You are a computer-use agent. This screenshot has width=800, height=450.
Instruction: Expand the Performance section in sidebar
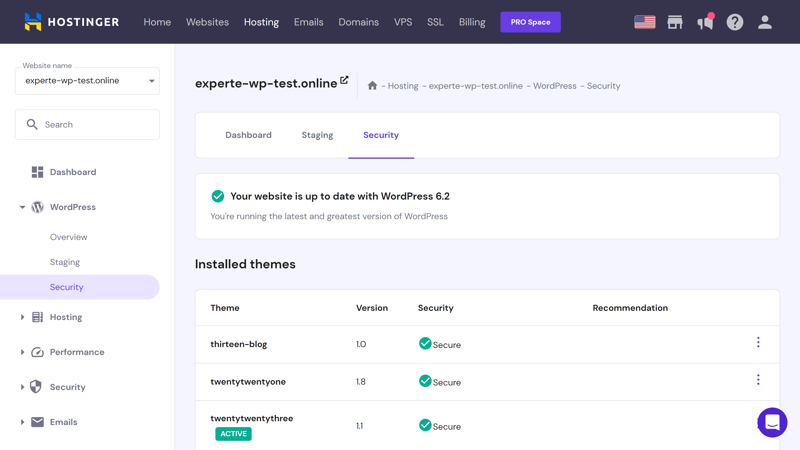[22, 352]
